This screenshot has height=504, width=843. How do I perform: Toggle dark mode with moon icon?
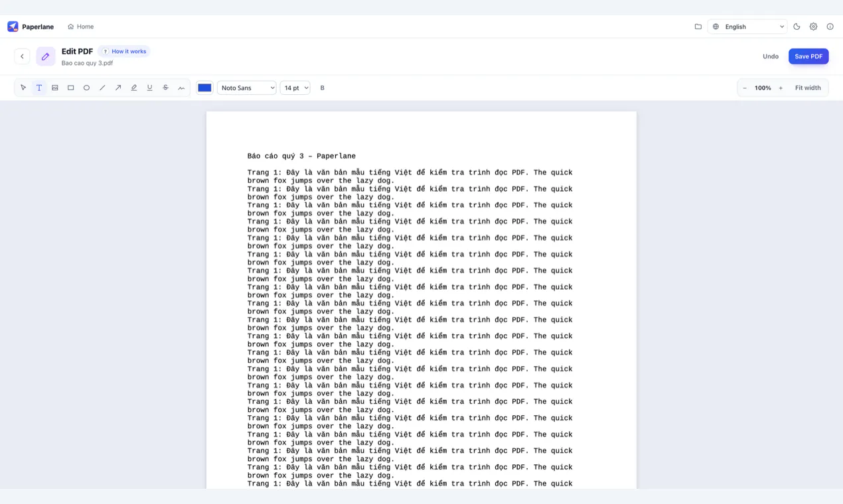pyautogui.click(x=797, y=27)
